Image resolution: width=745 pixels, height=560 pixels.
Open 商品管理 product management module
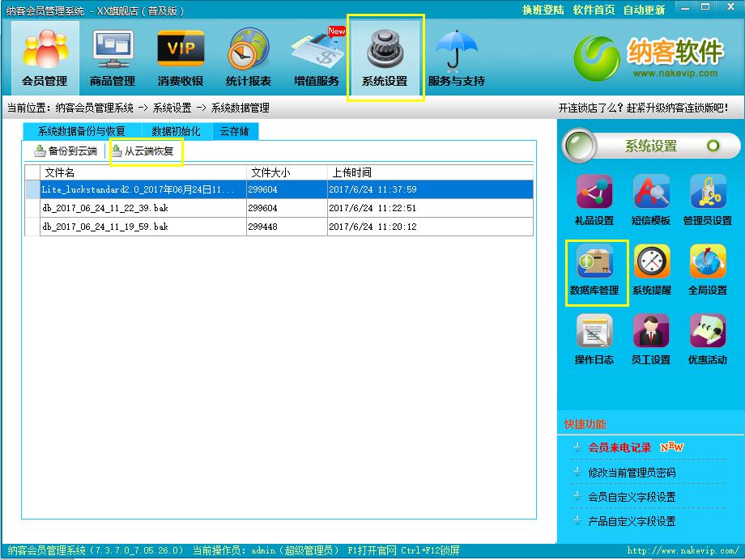point(113,58)
